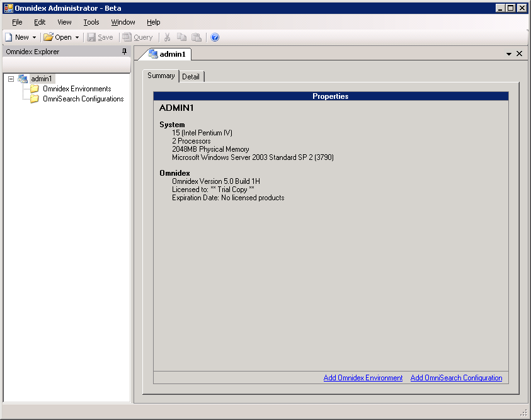The image size is (531, 420).
Task: Select the OmniSearch Configurations folder
Action: click(x=83, y=99)
